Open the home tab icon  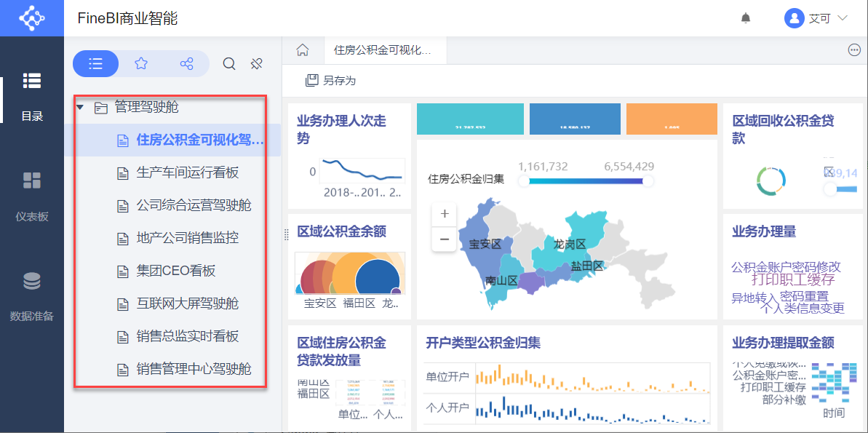coord(303,50)
